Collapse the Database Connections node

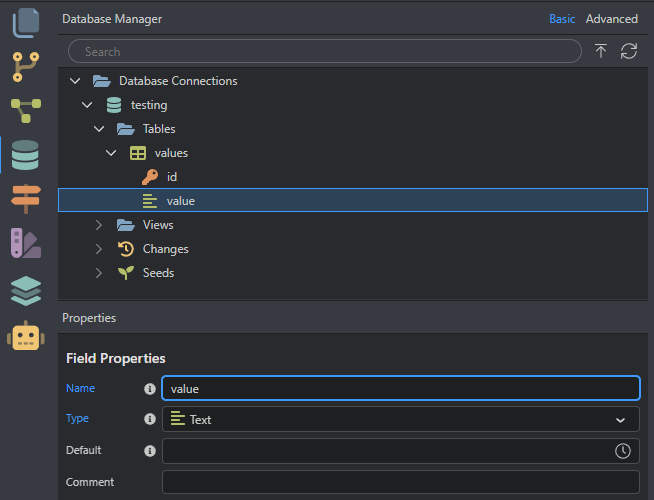[x=75, y=81]
